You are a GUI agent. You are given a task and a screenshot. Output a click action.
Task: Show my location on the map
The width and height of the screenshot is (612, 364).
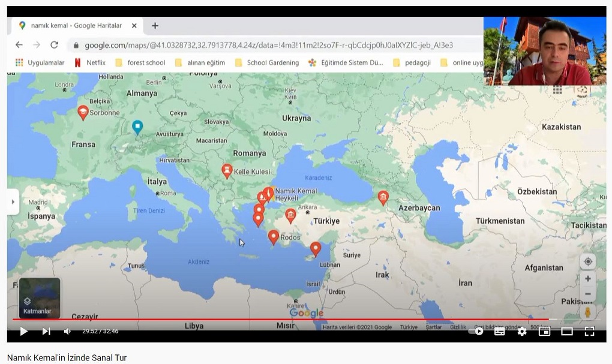[x=588, y=261]
